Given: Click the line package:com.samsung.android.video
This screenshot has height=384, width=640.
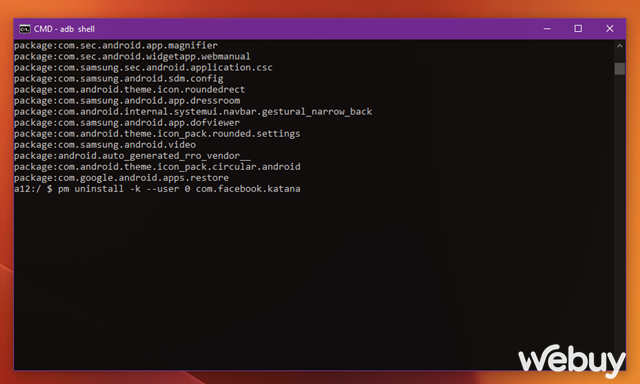Looking at the screenshot, I should point(105,144).
